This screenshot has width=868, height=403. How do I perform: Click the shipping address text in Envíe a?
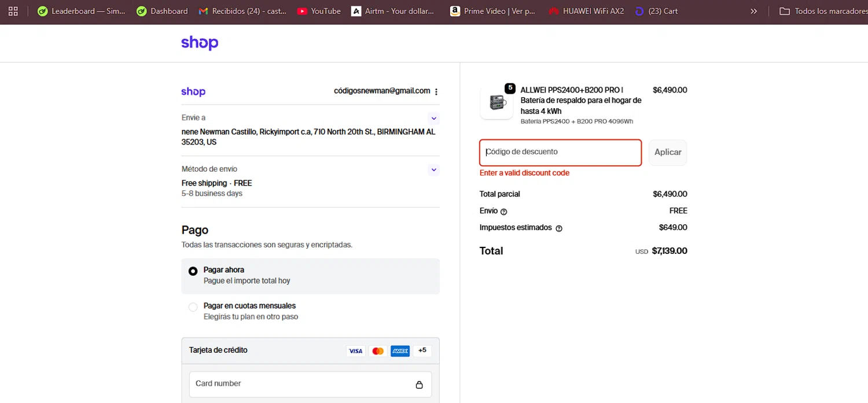pyautogui.click(x=308, y=137)
